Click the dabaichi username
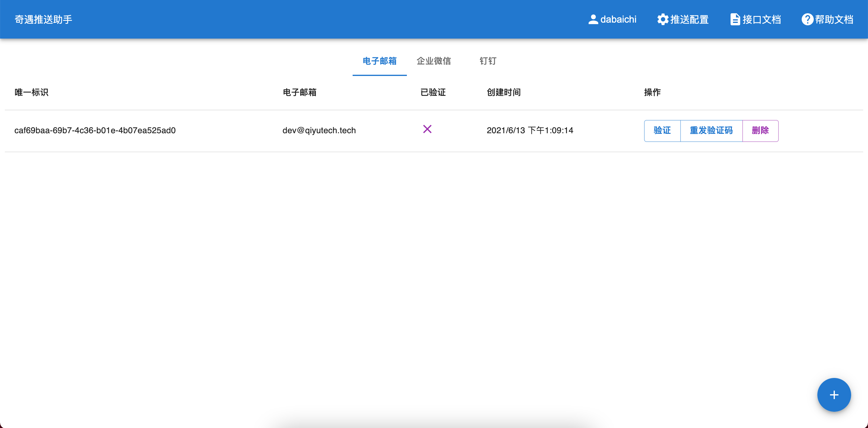The height and width of the screenshot is (428, 868). tap(618, 20)
